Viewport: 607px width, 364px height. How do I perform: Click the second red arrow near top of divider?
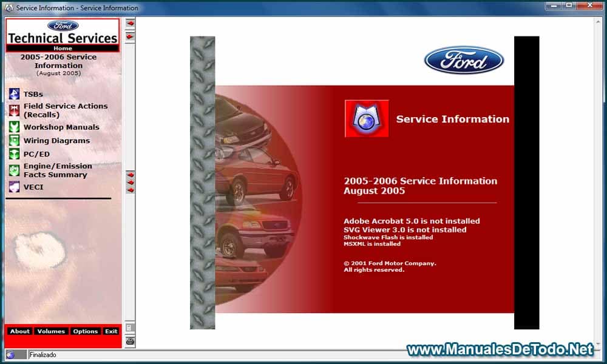130,36
